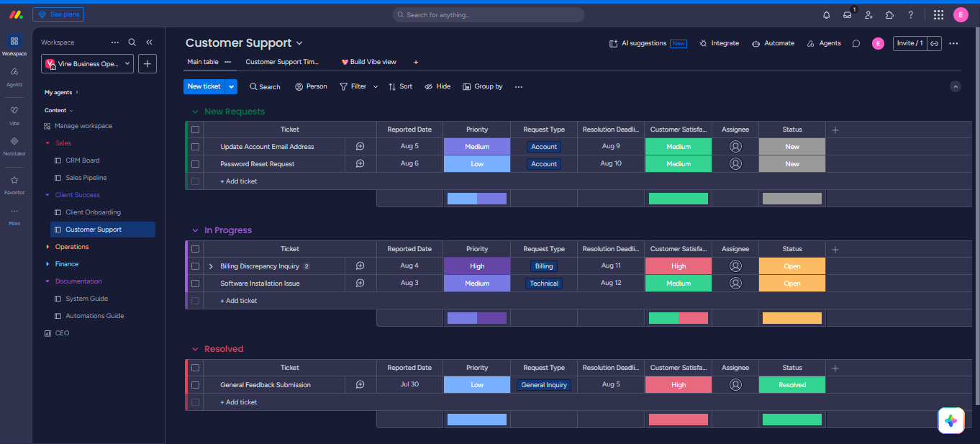Select all tickets in In Progress group
The width and height of the screenshot is (980, 444).
tap(195, 249)
